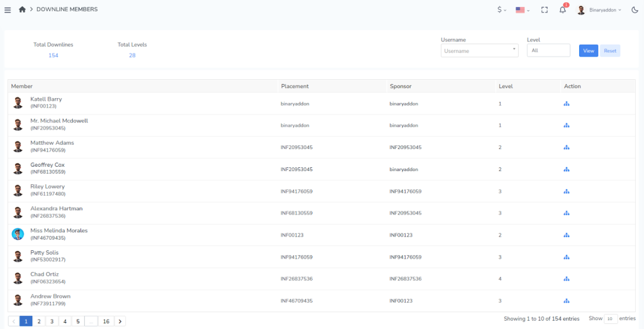
Task: Change language via US flag dropdown
Action: tap(522, 10)
